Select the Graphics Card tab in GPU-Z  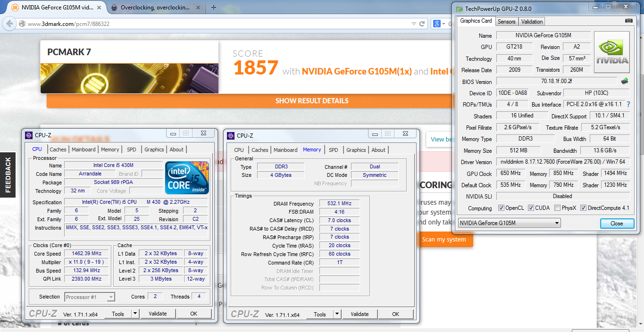(x=476, y=21)
